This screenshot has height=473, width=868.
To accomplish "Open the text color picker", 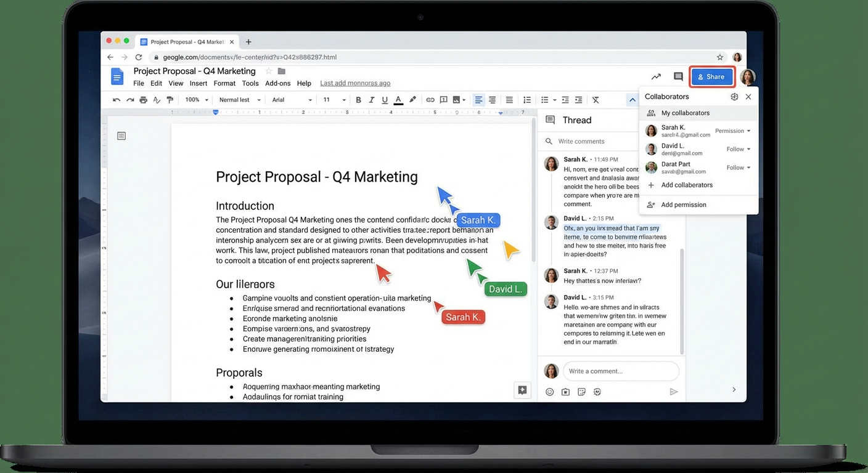I will click(398, 99).
